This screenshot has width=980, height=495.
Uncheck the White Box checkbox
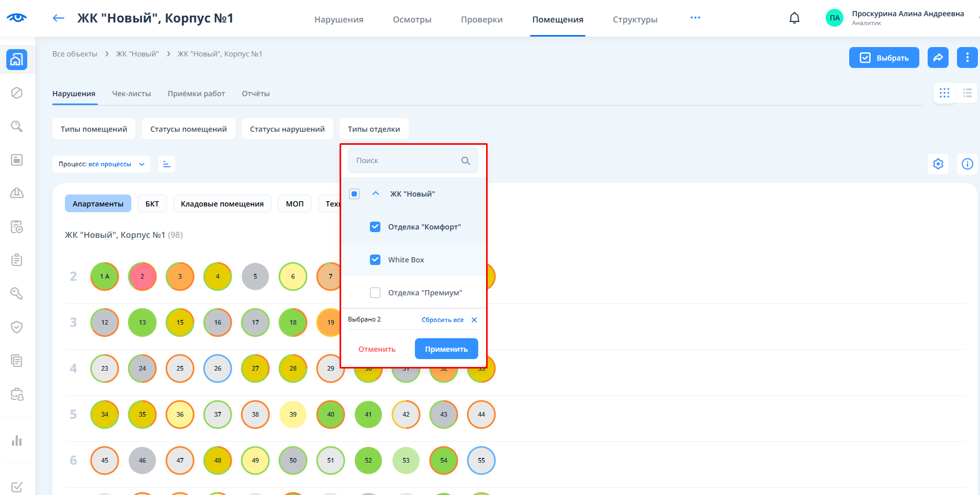pyautogui.click(x=375, y=260)
